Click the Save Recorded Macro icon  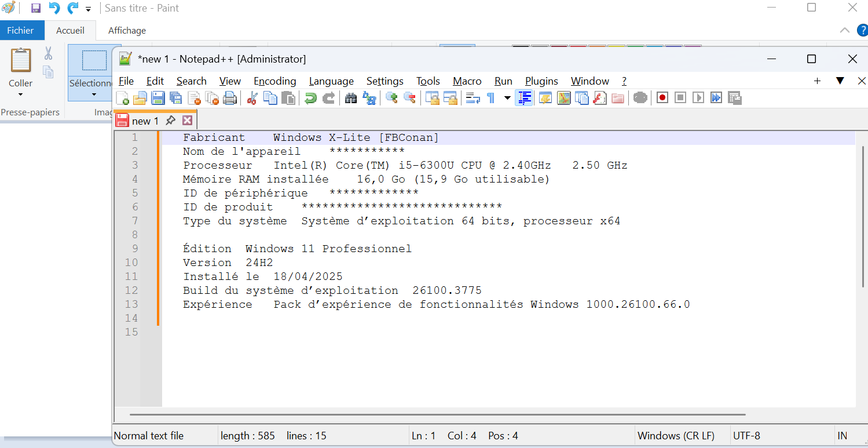coord(734,98)
